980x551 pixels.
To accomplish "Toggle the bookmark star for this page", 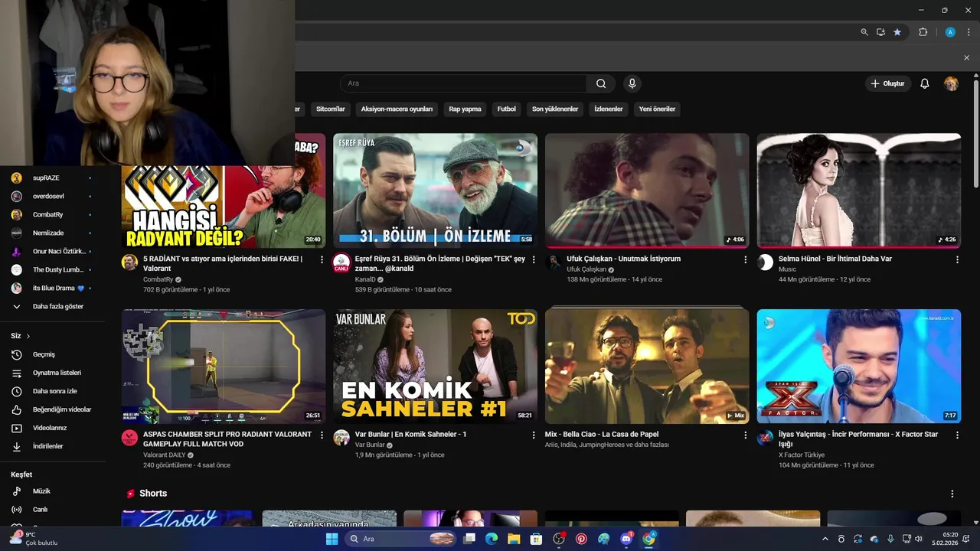I will coord(897,32).
